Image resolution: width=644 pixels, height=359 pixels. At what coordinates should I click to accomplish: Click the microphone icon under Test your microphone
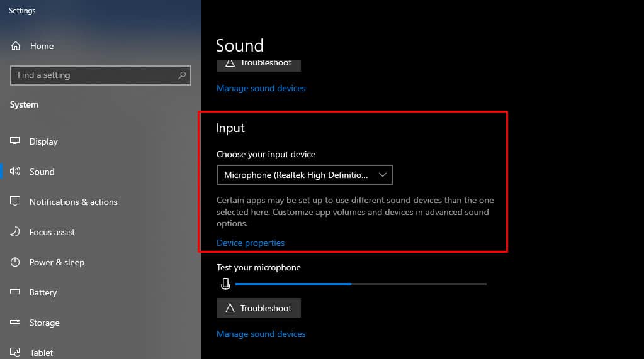click(x=225, y=284)
